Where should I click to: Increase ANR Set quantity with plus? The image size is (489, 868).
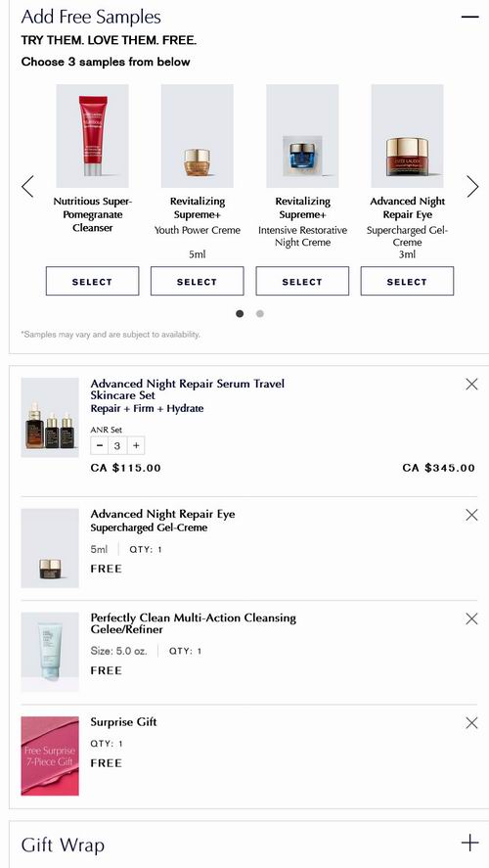point(136,445)
